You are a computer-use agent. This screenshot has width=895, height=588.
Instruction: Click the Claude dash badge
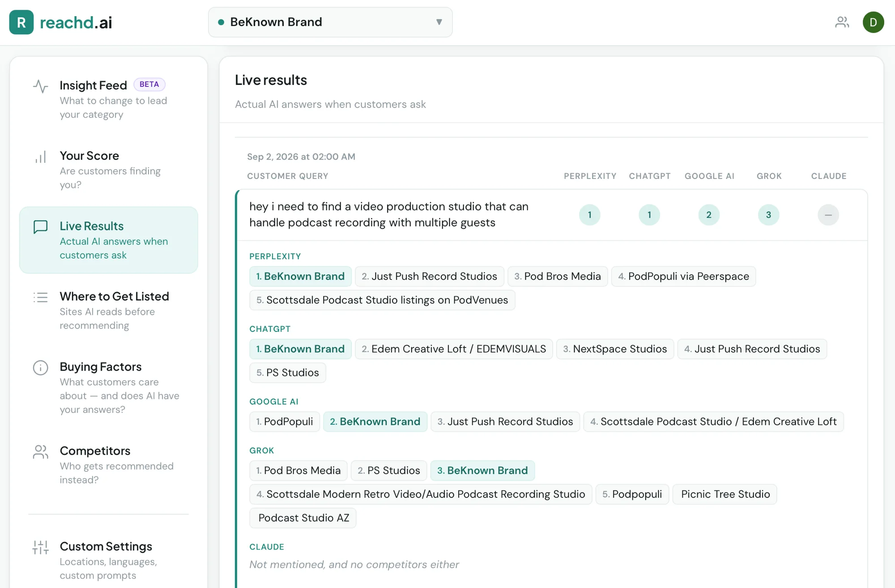[x=828, y=215]
